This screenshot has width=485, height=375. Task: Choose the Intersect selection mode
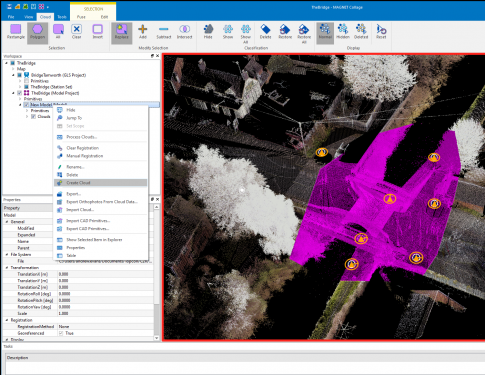(184, 32)
